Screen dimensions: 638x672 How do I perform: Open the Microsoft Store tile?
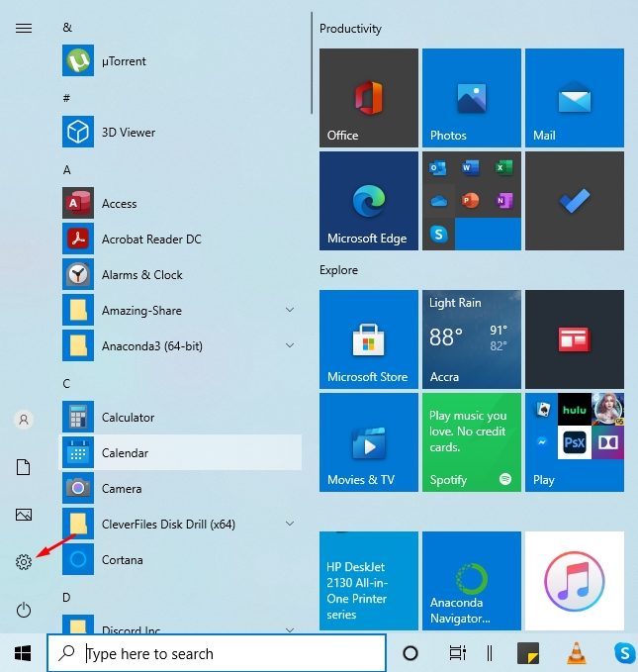pyautogui.click(x=369, y=339)
